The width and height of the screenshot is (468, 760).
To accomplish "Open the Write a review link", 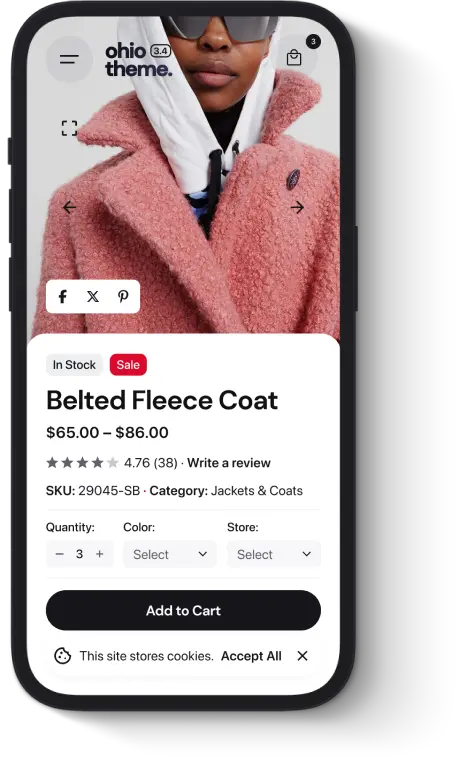I will (229, 463).
